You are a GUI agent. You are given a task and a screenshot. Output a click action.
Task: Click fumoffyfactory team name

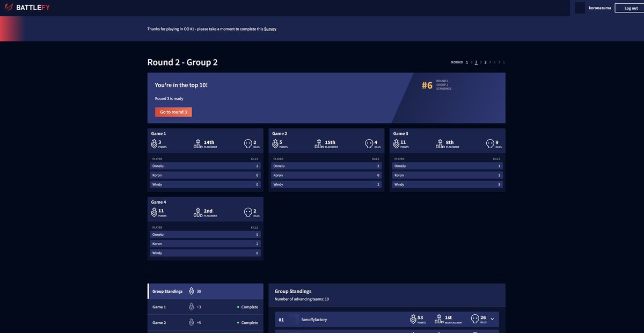point(314,320)
